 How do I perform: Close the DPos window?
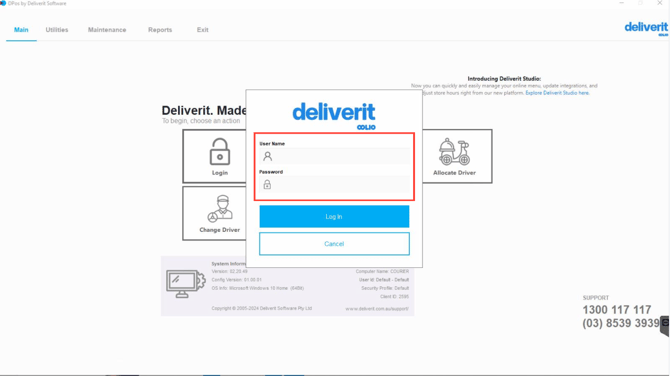(660, 3)
